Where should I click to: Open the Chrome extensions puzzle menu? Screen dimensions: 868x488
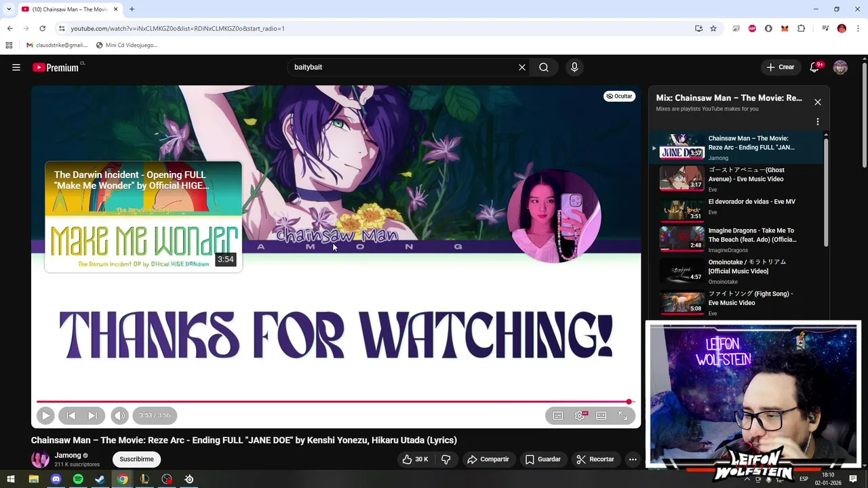point(802,28)
